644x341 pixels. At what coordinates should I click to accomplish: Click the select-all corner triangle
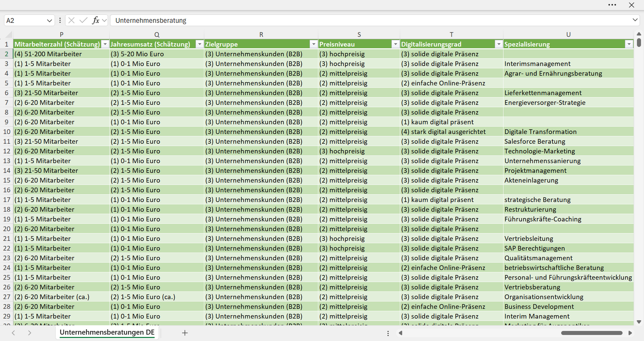click(9, 35)
